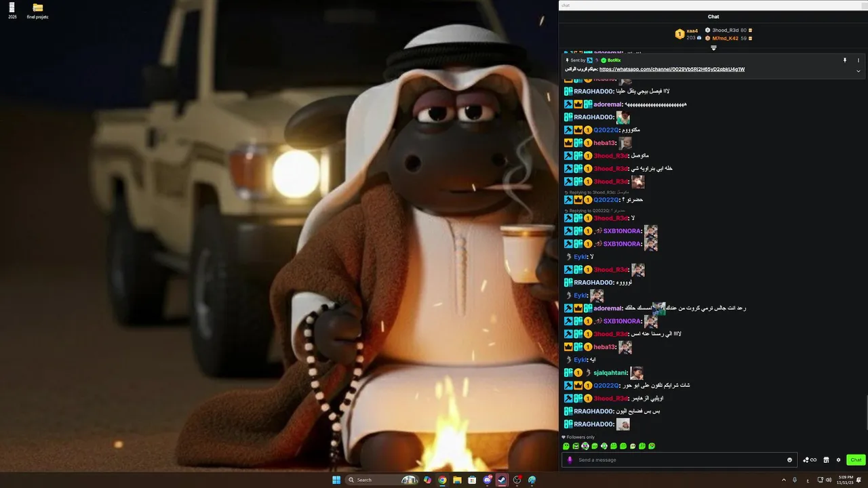Screen dimensions: 868x488
Task: Open Copilot from the taskbar
Action: (427, 480)
